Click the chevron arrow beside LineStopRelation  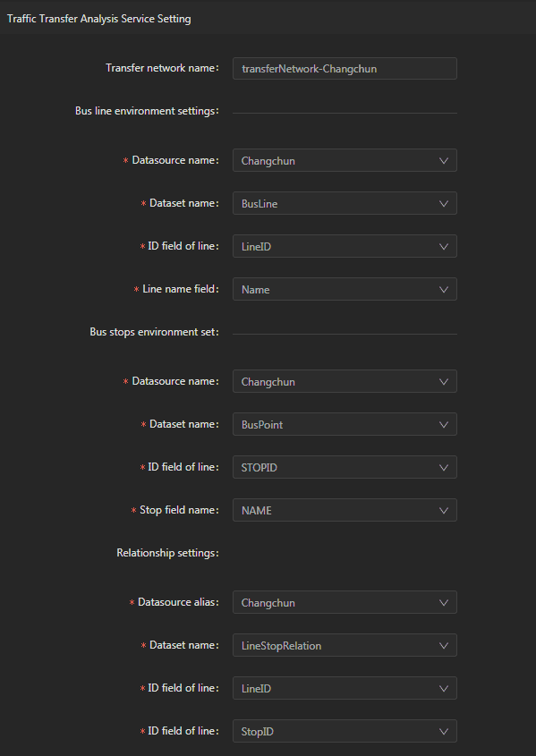(444, 646)
